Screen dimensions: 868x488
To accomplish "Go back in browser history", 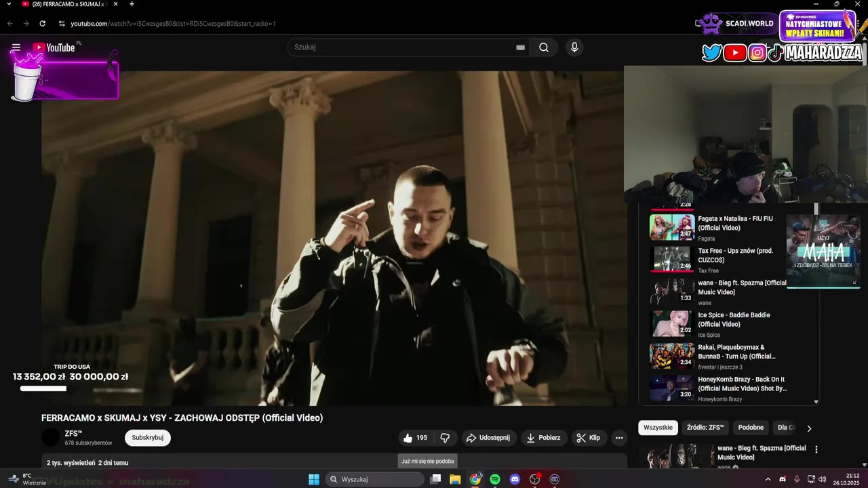I will [9, 24].
